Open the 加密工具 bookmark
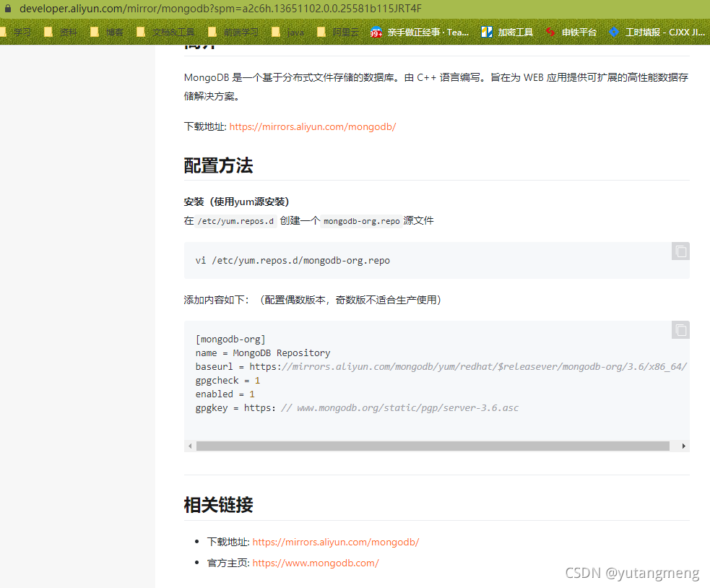This screenshot has width=710, height=588. [507, 33]
